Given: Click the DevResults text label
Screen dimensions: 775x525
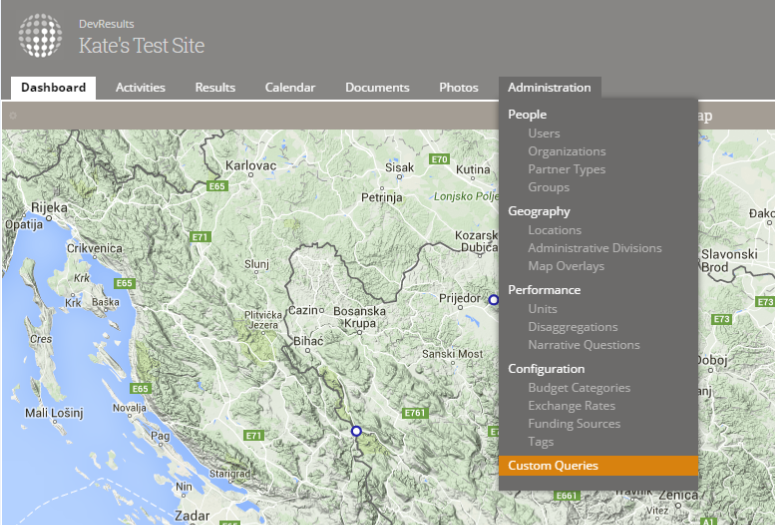Looking at the screenshot, I should click(106, 24).
